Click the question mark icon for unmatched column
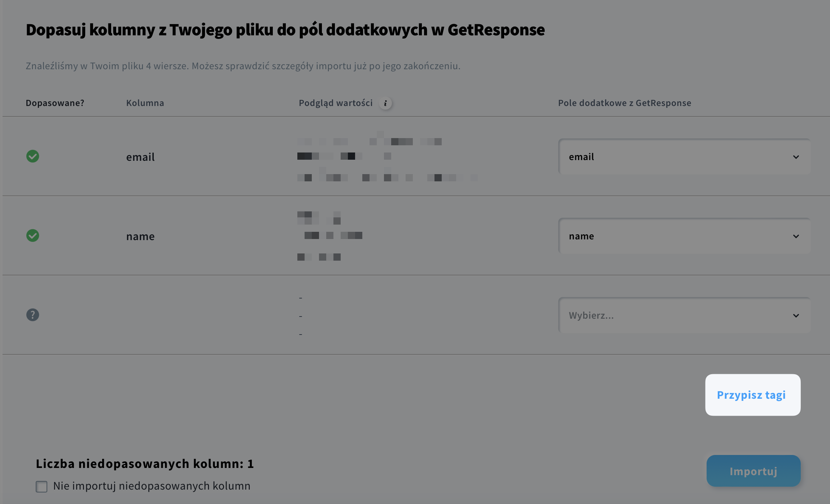The image size is (830, 504). pyautogui.click(x=32, y=315)
